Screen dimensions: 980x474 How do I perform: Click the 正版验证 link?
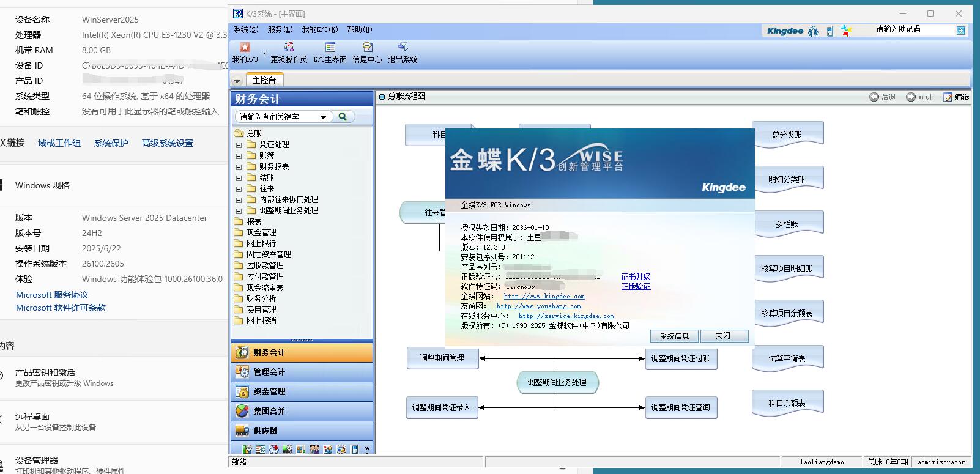click(x=636, y=286)
